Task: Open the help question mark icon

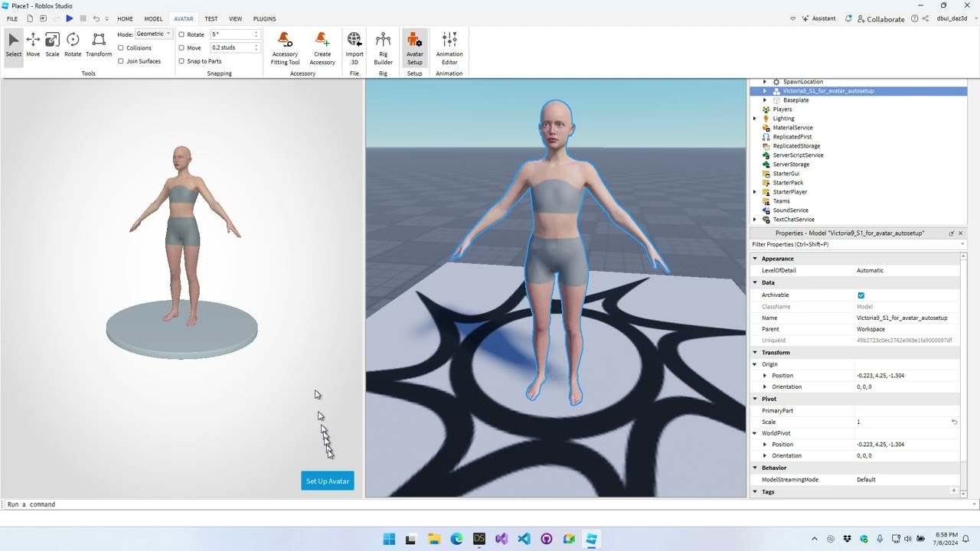Action: click(x=915, y=18)
